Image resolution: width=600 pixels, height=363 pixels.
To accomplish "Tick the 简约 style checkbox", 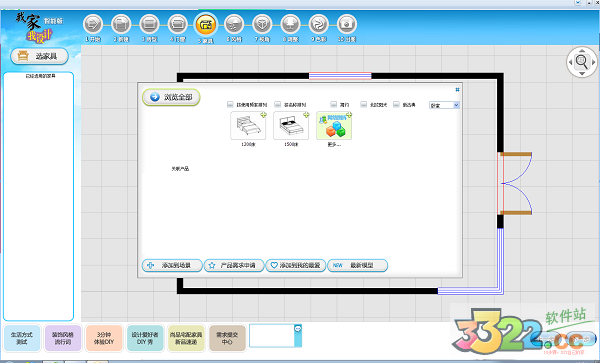I will click(333, 104).
